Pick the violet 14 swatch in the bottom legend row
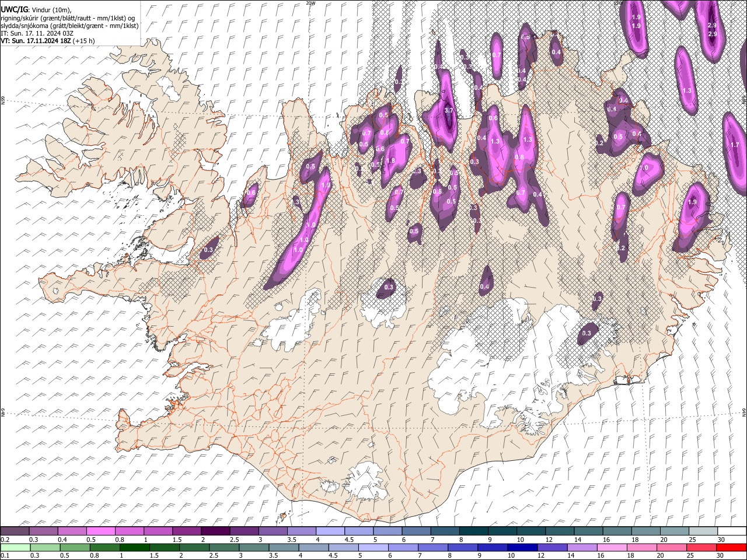This screenshot has width=747, height=560. coord(582,547)
